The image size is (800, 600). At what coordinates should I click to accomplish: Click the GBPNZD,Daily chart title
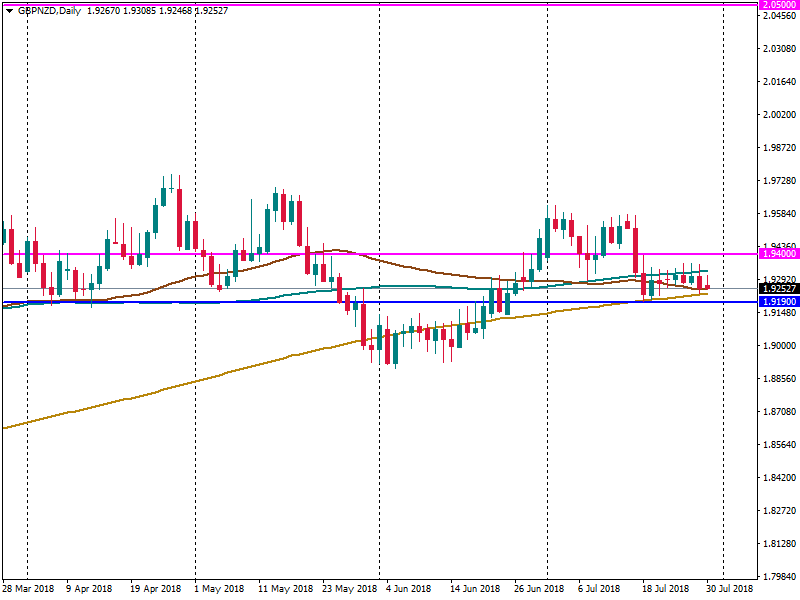50,10
